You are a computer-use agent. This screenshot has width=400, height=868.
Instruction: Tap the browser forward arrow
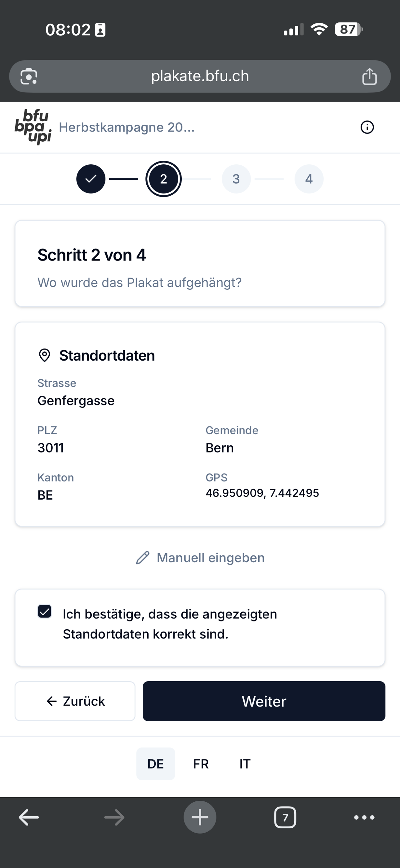[114, 817]
